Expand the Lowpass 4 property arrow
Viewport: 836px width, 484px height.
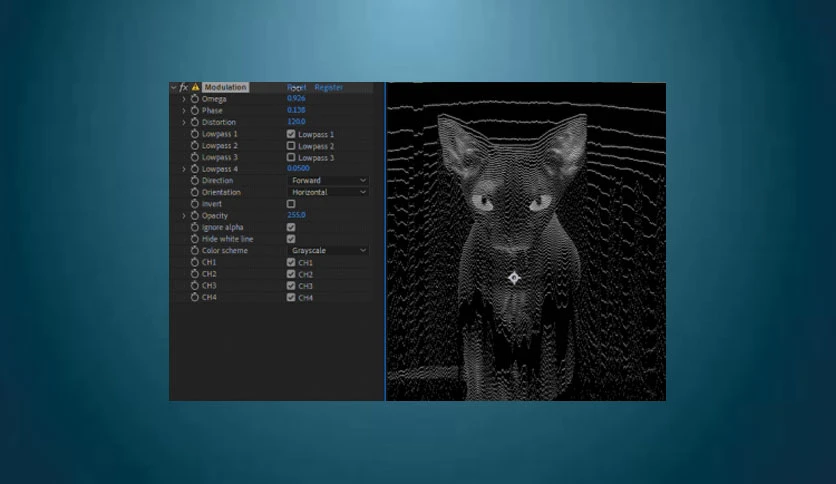pos(184,169)
